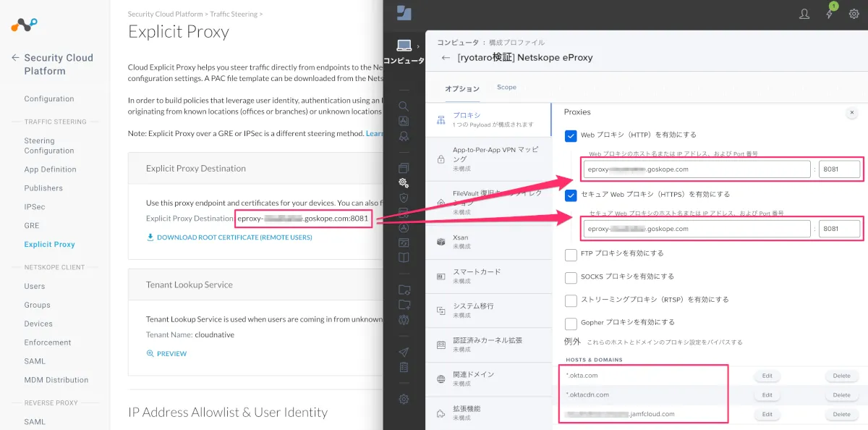
Task: Select the スマートカード payload
Action: pos(488,276)
